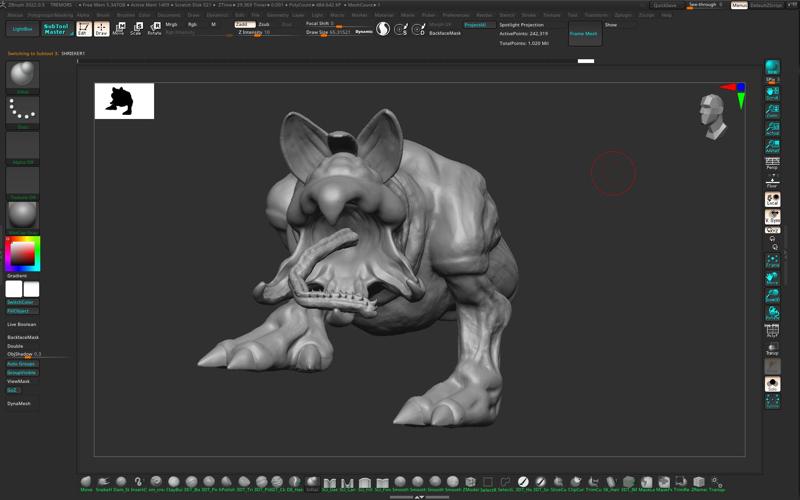Screen dimensions: 800x500
Task: Enable the Mrgb channel option
Action: tap(171, 24)
